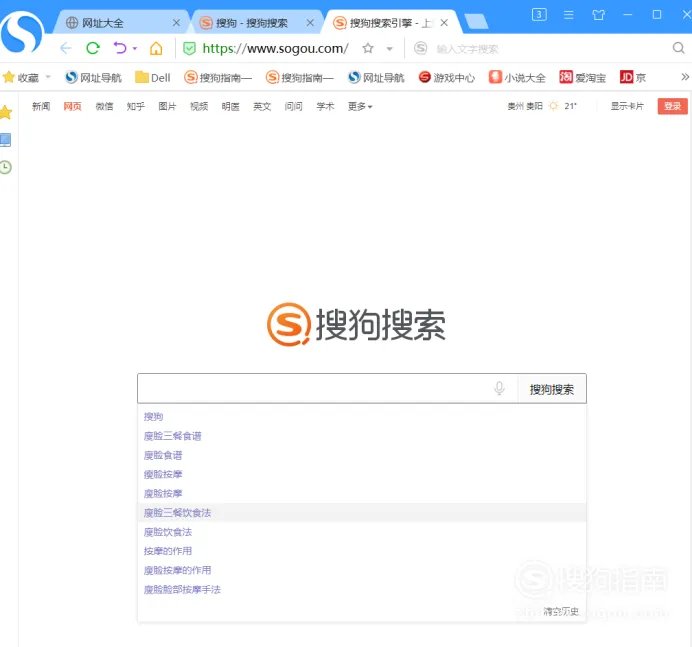Reload the page with the refresh icon
Image resolution: width=692 pixels, height=647 pixels.
click(93, 48)
